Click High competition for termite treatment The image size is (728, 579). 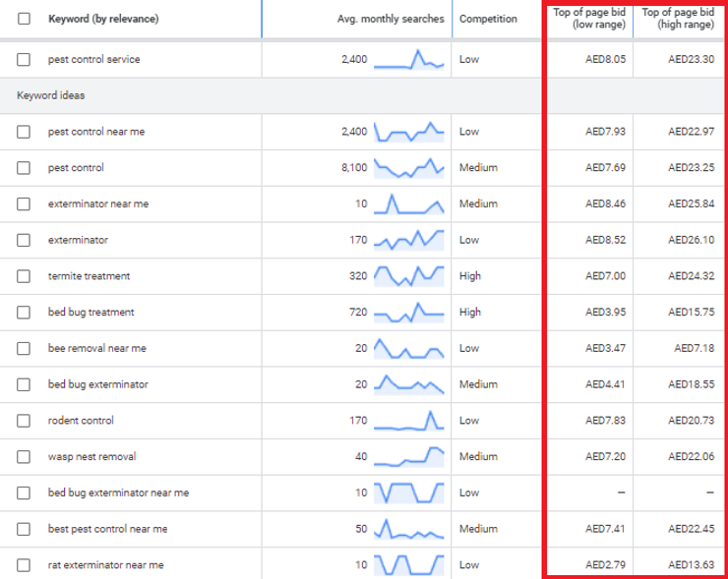(x=470, y=276)
